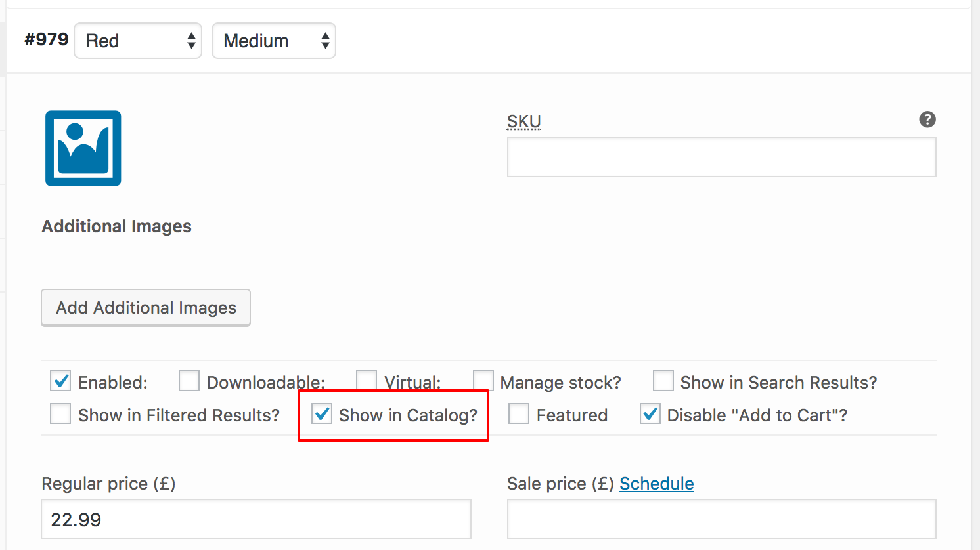Image resolution: width=980 pixels, height=550 pixels.
Task: Select the Regular price field showing 22.99
Action: (x=256, y=519)
